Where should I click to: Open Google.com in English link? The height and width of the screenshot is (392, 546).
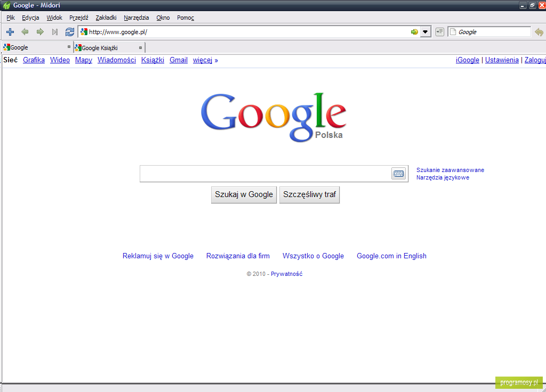(391, 256)
